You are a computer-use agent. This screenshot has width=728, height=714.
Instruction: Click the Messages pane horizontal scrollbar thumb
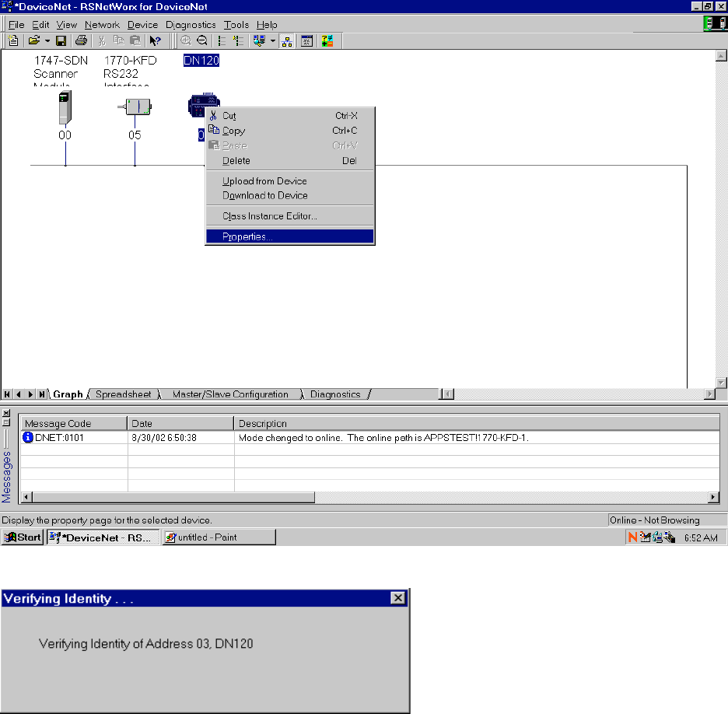tap(173, 497)
